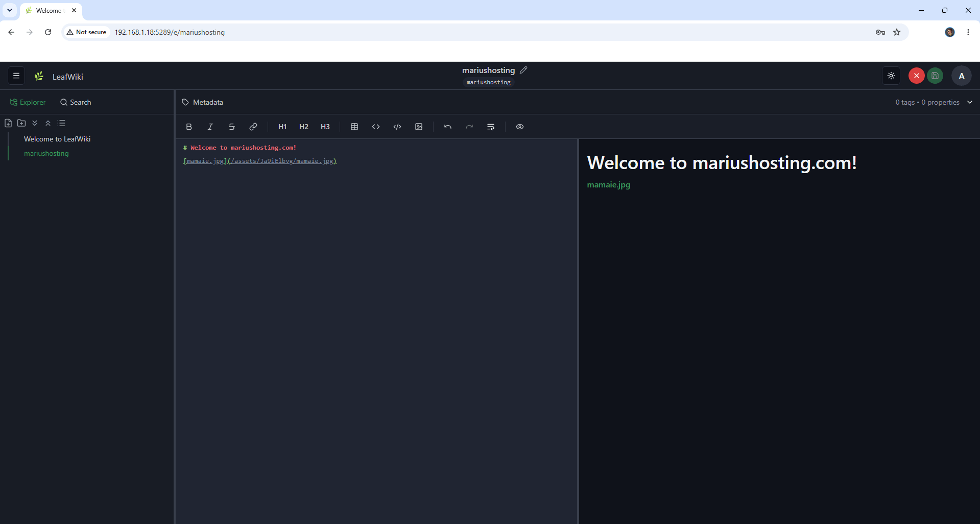Cancel editing with the red X button
Viewport: 980px width, 524px height.
coord(917,76)
